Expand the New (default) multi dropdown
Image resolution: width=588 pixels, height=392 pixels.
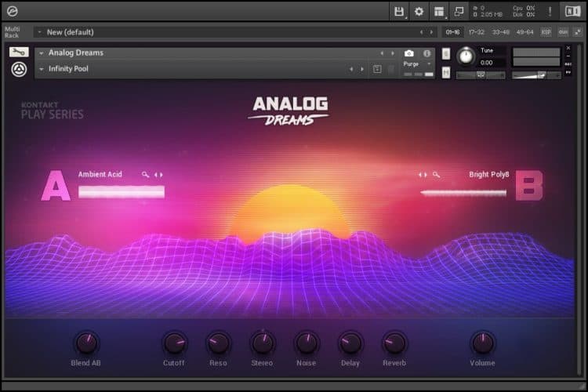[x=40, y=32]
